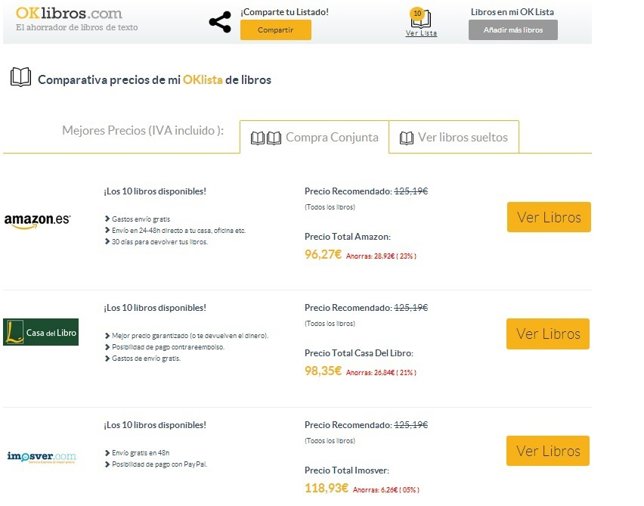The image size is (644, 506).
Task: Click the Amazon total price 96,27€
Action: coord(323,255)
